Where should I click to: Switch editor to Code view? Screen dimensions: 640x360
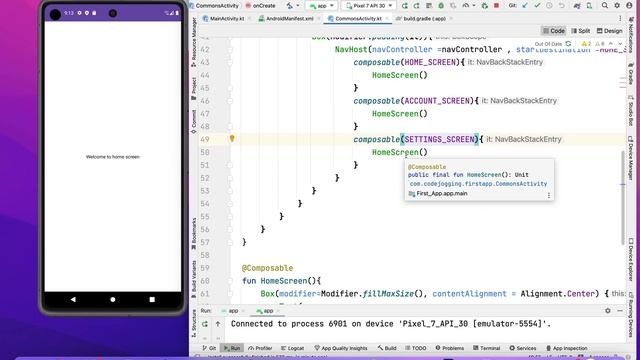point(553,31)
